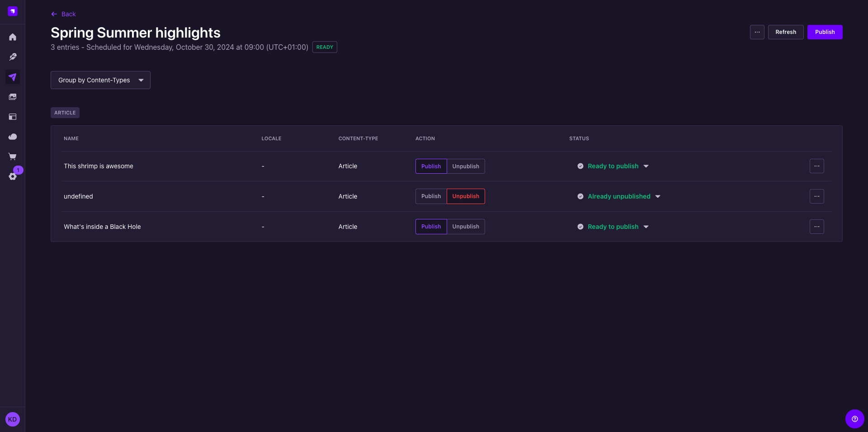
Task: Open the KD user avatar menu
Action: 13,419
